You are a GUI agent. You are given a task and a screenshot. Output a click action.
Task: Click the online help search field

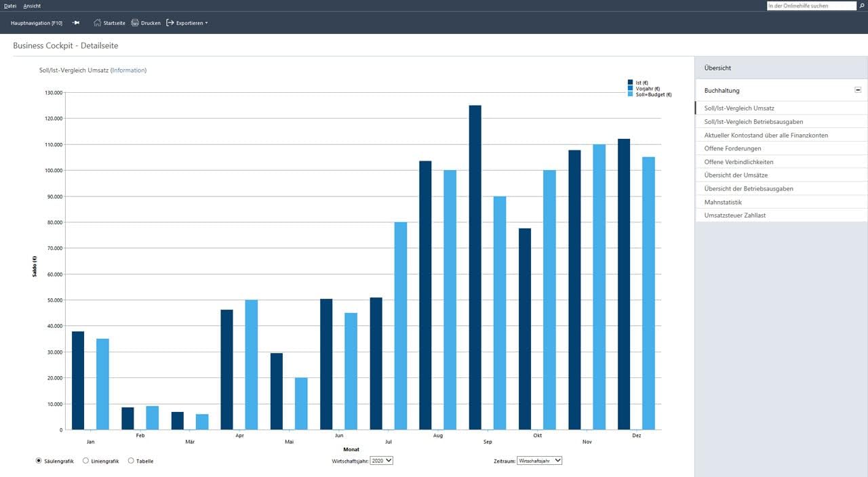[x=811, y=5]
